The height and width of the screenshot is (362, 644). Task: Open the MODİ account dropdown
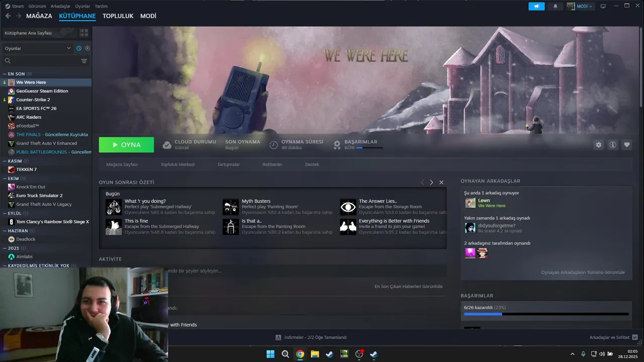[580, 6]
